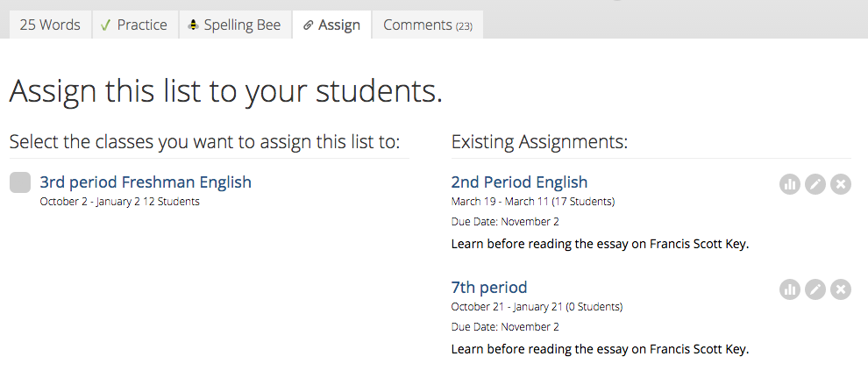This screenshot has width=868, height=378.
Task: Open the 7th period class link
Action: tap(488, 288)
